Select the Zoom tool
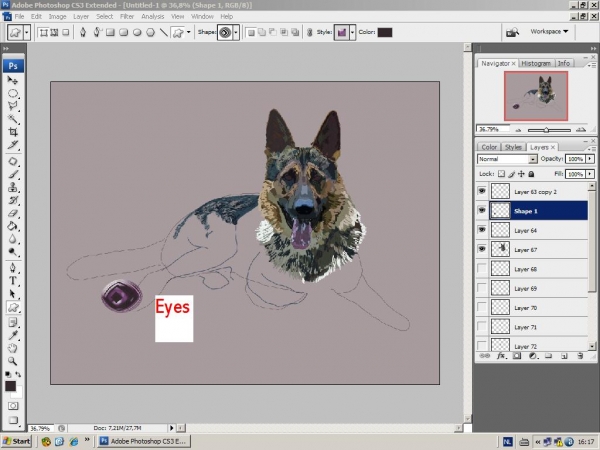The image size is (600, 450). click(x=13, y=361)
